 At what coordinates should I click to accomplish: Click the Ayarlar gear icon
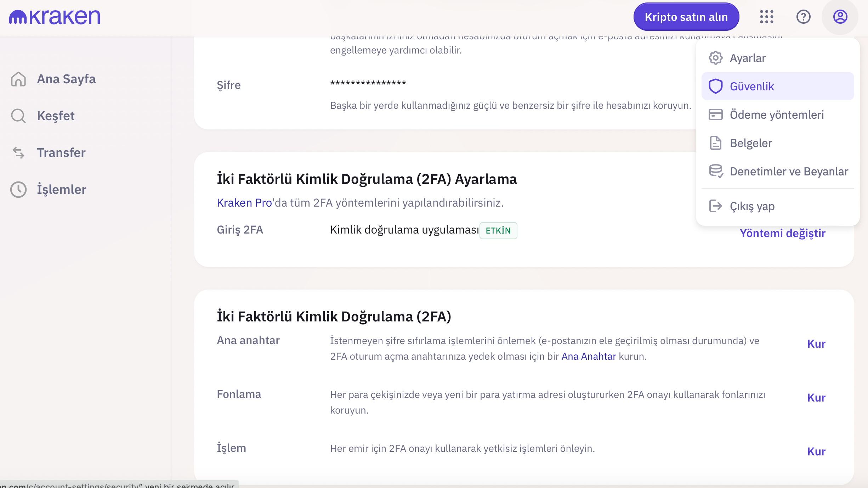click(715, 58)
